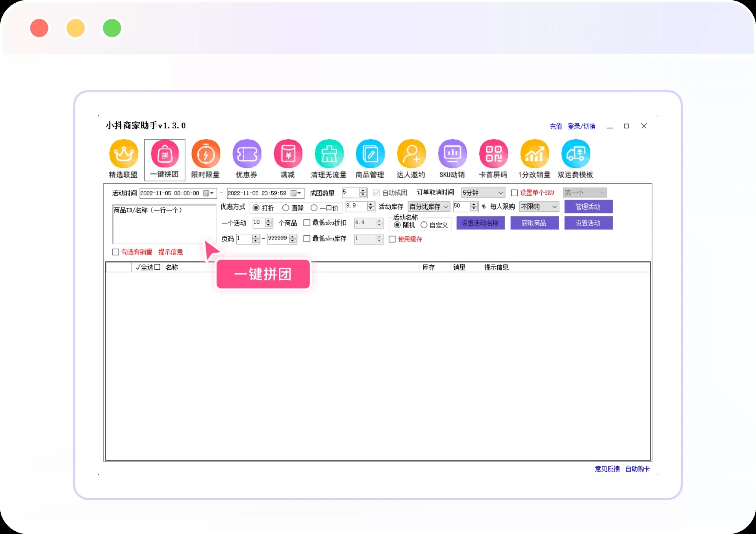Click the 设置活动 button
The width and height of the screenshot is (756, 534).
pos(588,223)
